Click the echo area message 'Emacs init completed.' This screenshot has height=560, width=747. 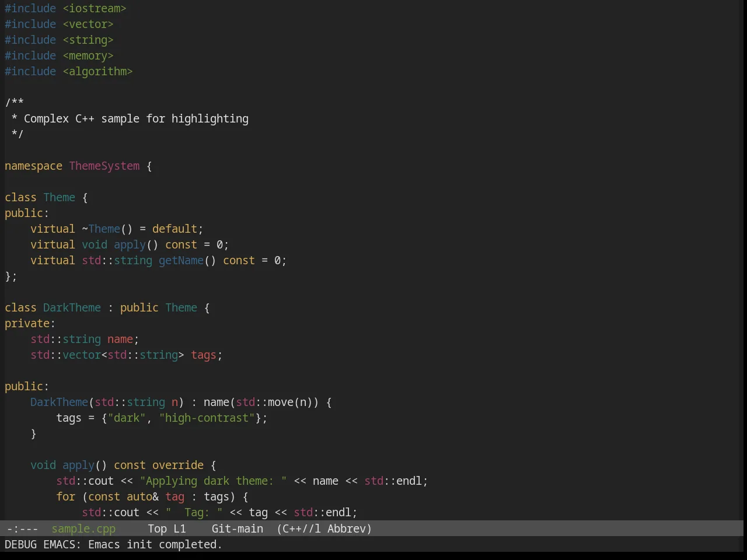click(x=155, y=544)
